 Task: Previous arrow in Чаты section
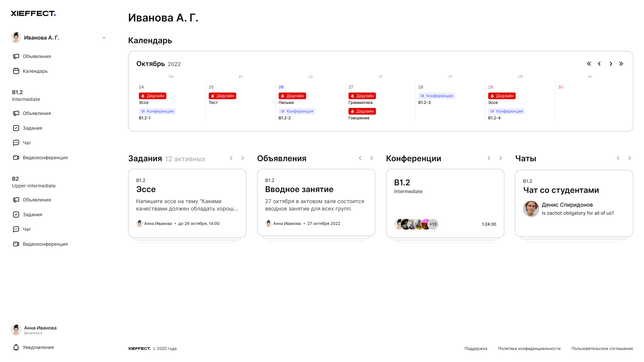coord(618,158)
